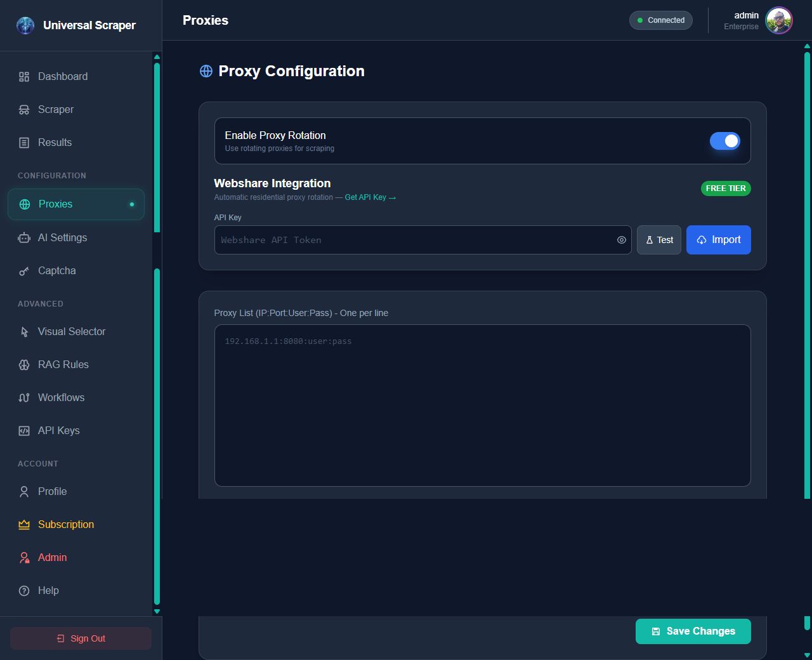The image size is (812, 660).
Task: Click the sidebar scrollbar down arrow
Action: point(157,612)
